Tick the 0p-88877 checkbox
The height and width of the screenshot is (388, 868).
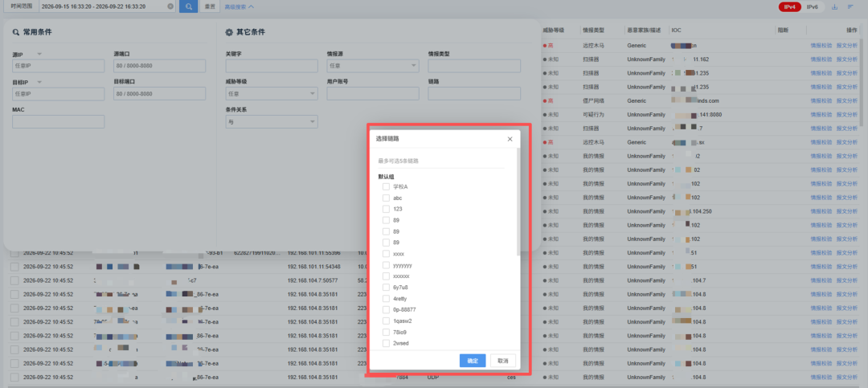coord(386,309)
